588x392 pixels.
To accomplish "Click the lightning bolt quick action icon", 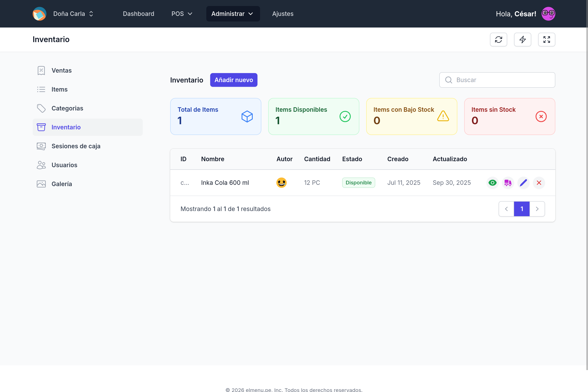I will point(522,40).
